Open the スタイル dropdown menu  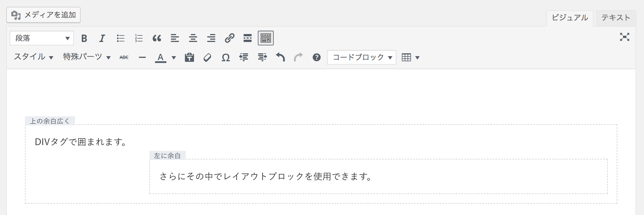coord(34,57)
